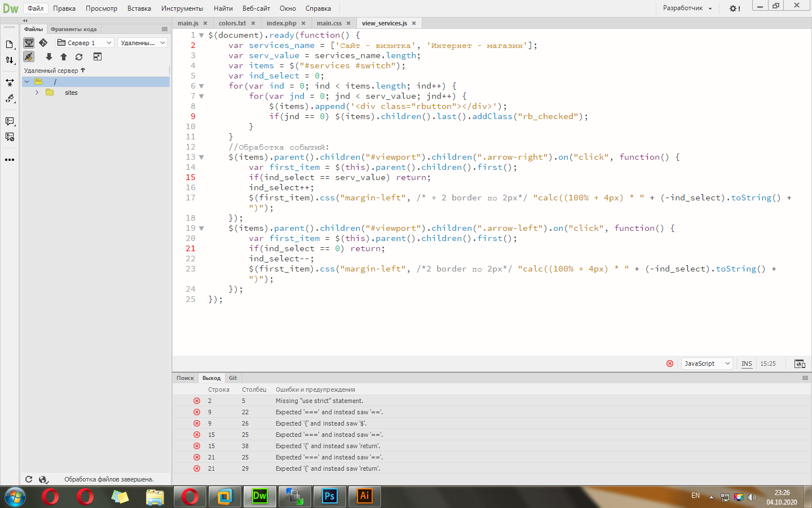Image resolution: width=812 pixels, height=508 pixels.
Task: Select error row for line 15 column 38
Action: [x=492, y=446]
